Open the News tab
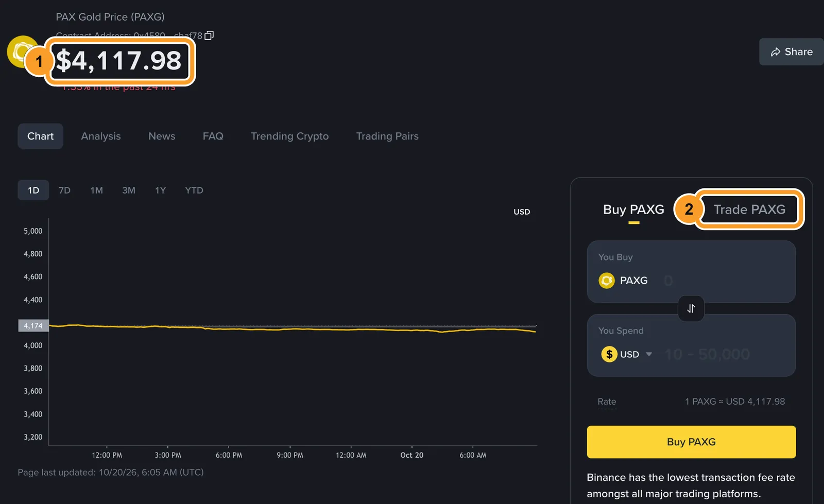824x504 pixels. [162, 136]
